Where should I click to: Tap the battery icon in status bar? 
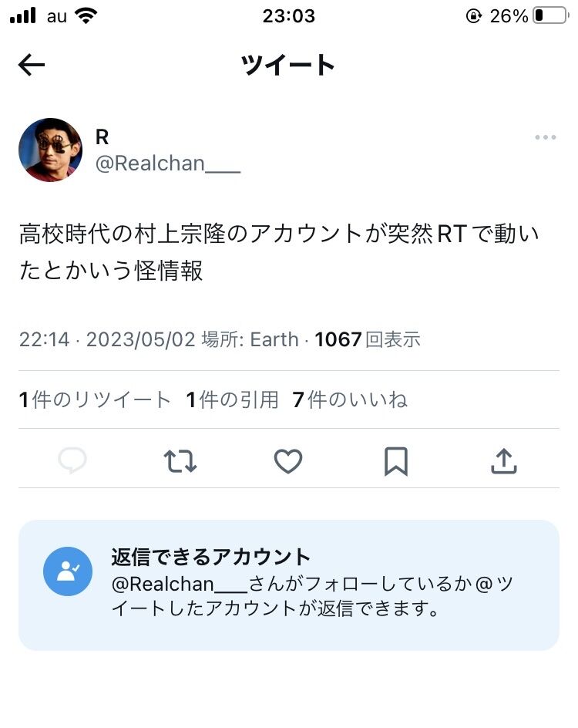point(549,15)
